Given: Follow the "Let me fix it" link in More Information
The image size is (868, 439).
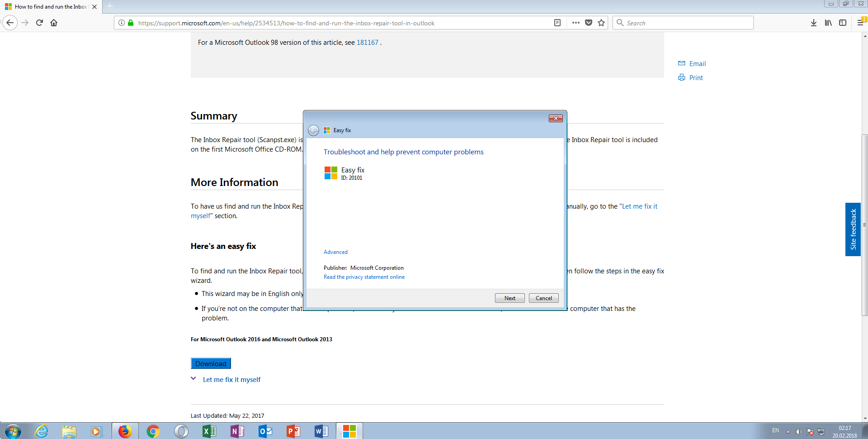Looking at the screenshot, I should point(639,206).
